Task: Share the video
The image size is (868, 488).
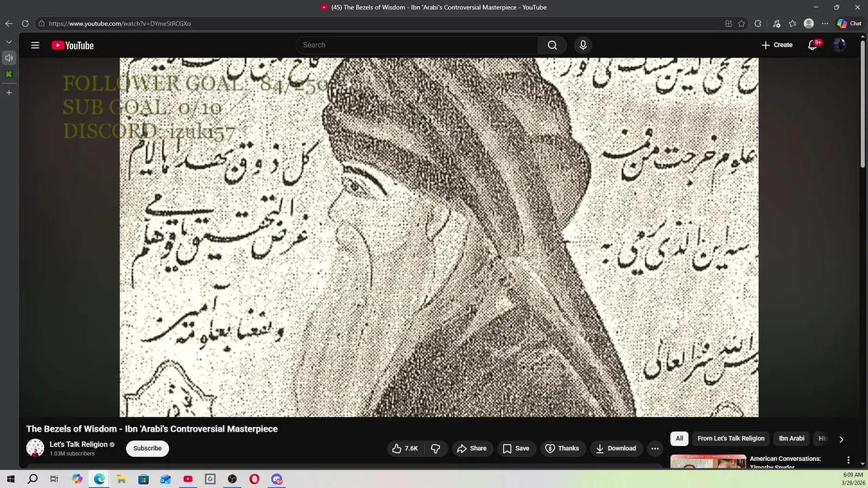Action: [471, 448]
